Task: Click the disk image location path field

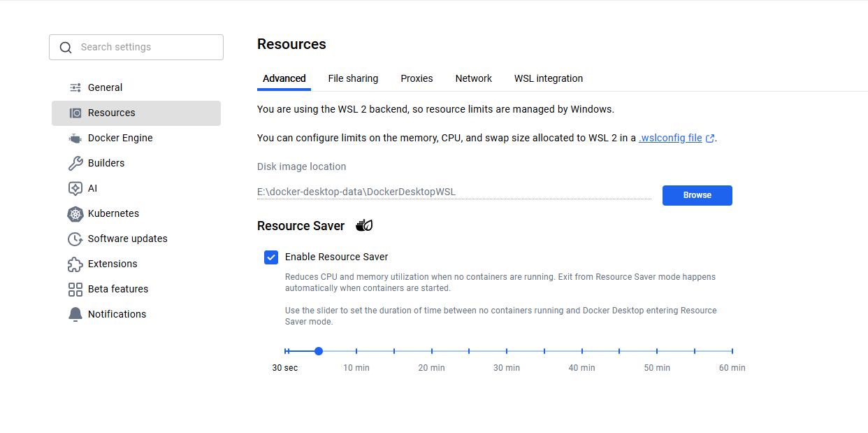Action: (x=454, y=192)
